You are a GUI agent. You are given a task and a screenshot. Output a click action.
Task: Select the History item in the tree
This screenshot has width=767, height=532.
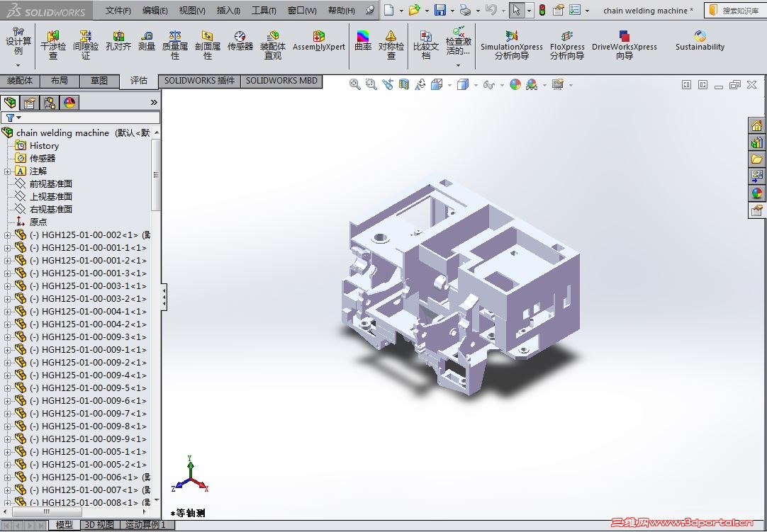tap(44, 146)
